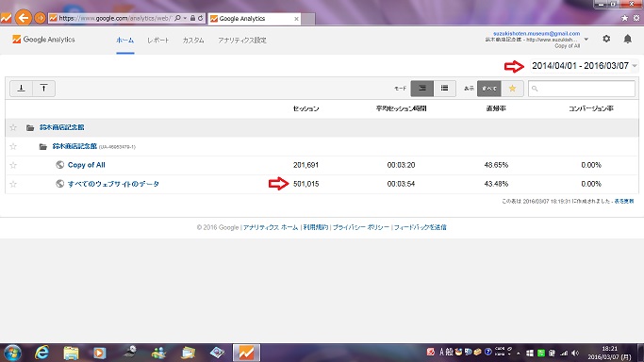Open the カスタム tab
Image resolution: width=644 pixels, height=362 pixels.
point(193,41)
